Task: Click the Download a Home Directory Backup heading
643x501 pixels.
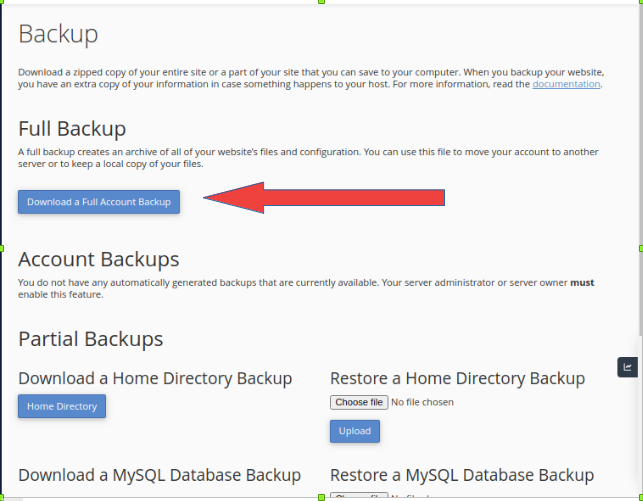Action: (155, 378)
